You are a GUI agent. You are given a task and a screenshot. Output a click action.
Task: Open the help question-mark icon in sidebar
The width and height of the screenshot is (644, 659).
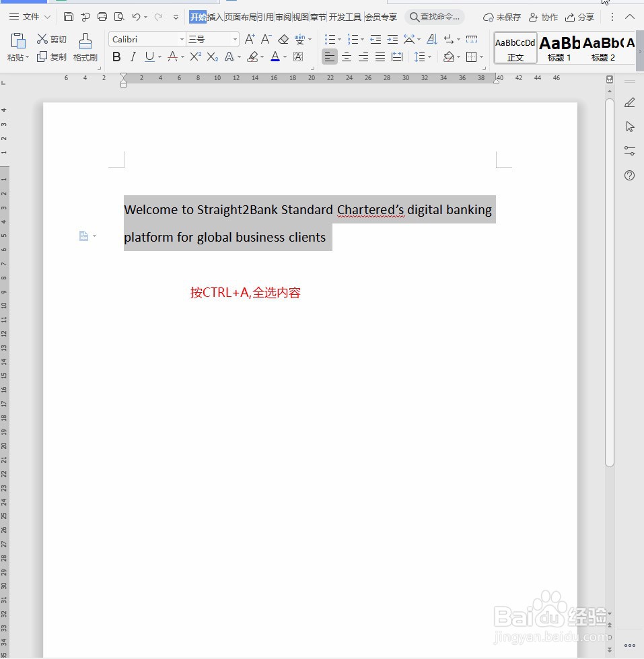pyautogui.click(x=630, y=175)
